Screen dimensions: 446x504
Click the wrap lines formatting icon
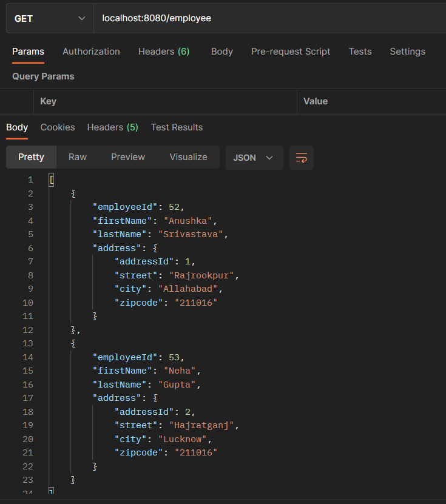[301, 156]
